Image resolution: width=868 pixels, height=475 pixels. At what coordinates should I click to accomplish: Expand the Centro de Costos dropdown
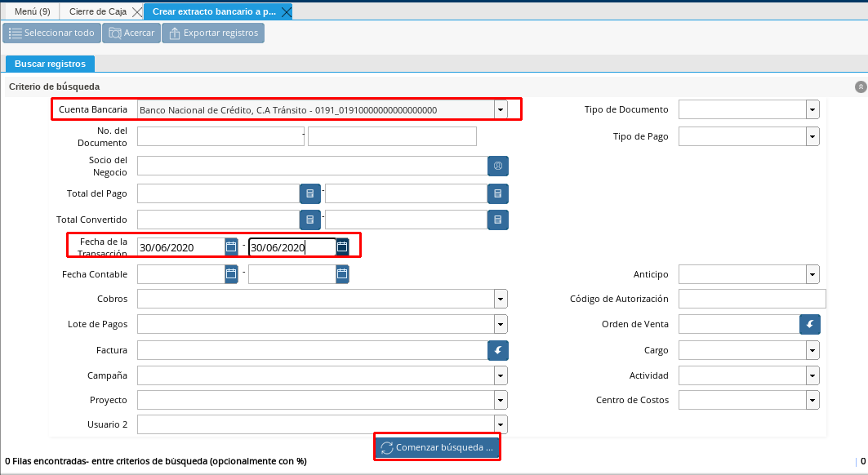click(x=812, y=400)
